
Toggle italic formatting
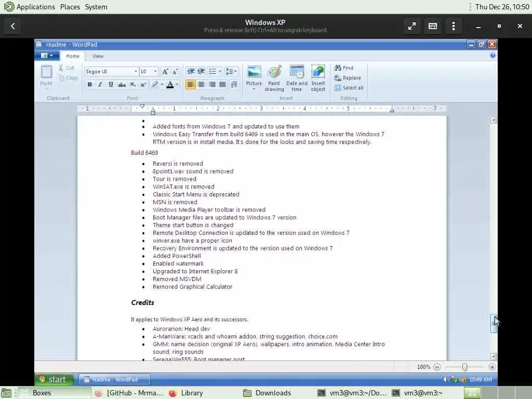pyautogui.click(x=100, y=85)
